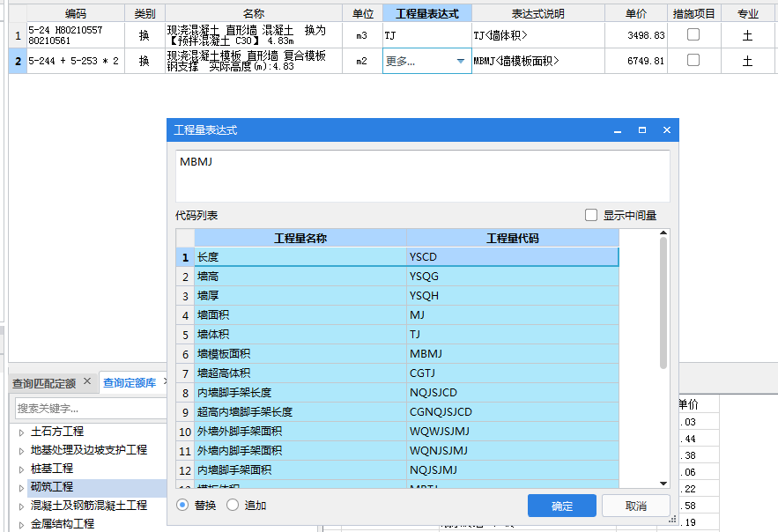Minimize the 工程量表达式 dialog

coord(618,130)
